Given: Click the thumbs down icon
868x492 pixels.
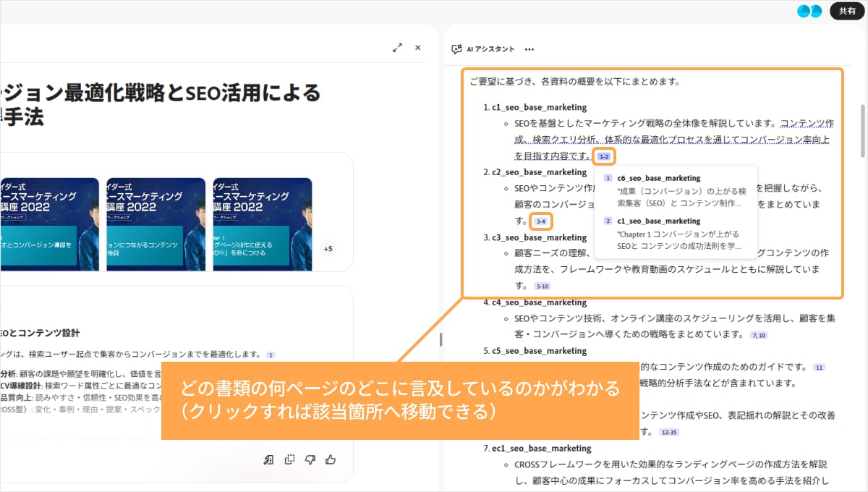Looking at the screenshot, I should [310, 459].
